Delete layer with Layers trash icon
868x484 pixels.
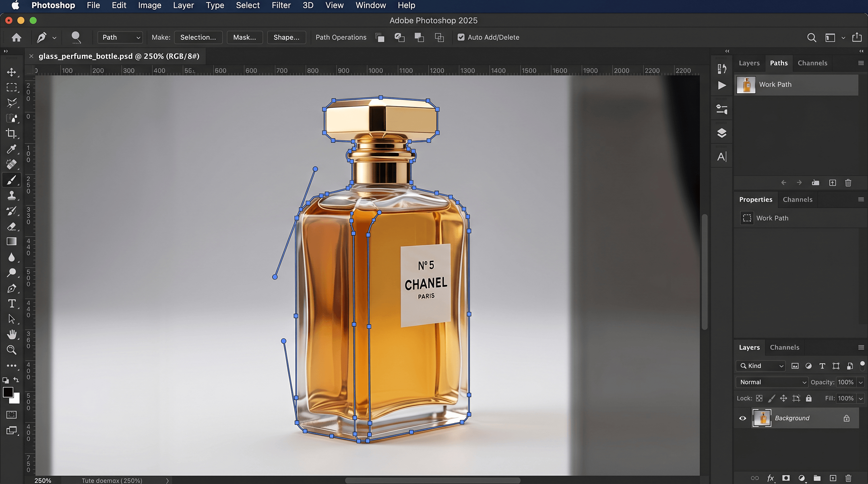point(848,478)
